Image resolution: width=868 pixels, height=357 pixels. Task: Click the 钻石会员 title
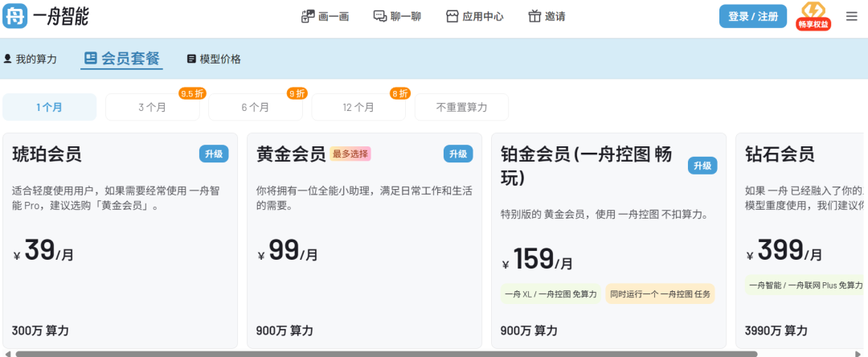tap(780, 154)
